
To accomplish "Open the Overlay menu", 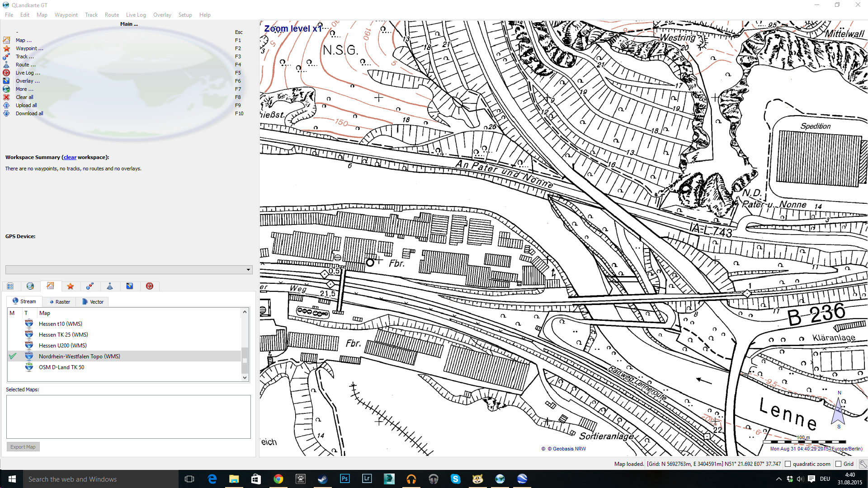I will 162,14.
